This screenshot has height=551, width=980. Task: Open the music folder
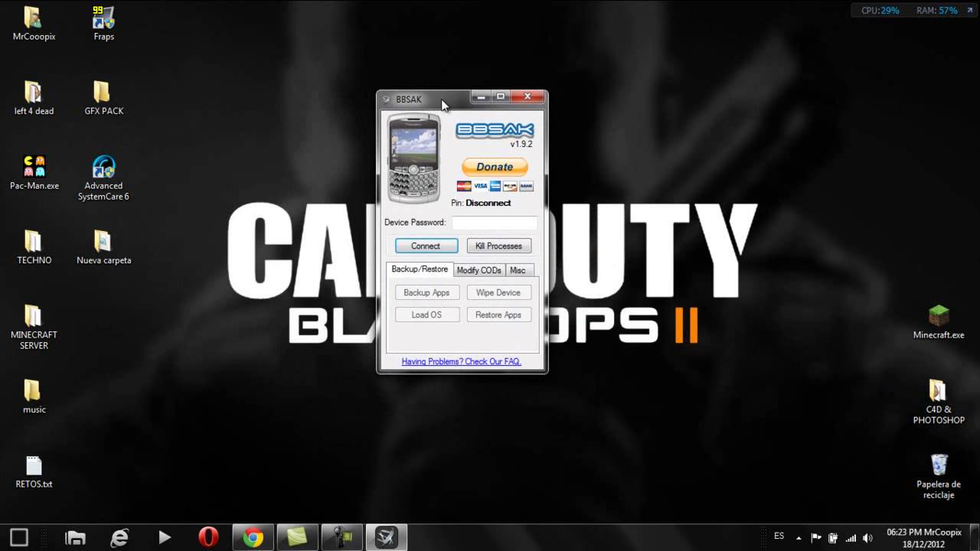[x=34, y=396]
